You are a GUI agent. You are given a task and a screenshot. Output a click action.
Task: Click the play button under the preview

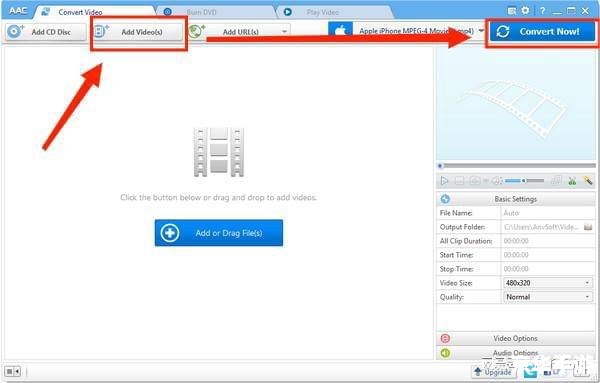click(x=444, y=181)
